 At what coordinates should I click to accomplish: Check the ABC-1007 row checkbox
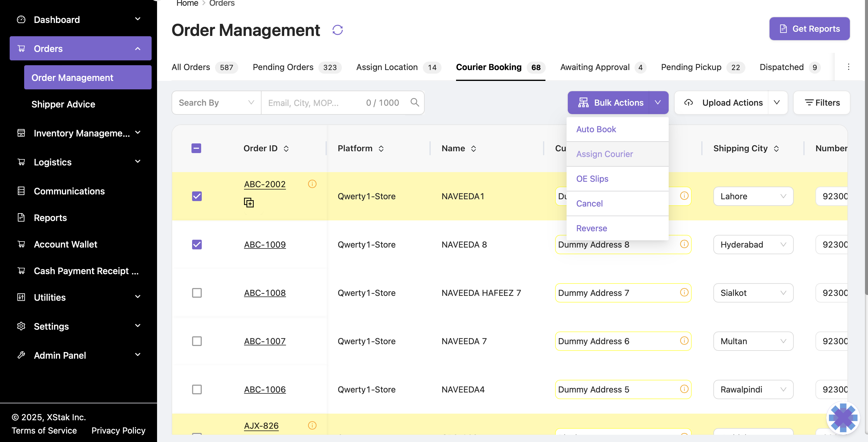(x=197, y=341)
